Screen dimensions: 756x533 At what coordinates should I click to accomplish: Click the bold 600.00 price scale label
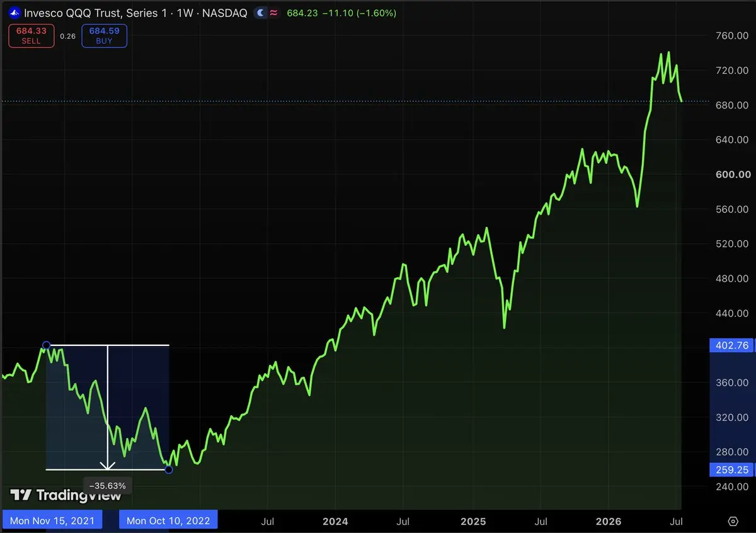tap(734, 175)
